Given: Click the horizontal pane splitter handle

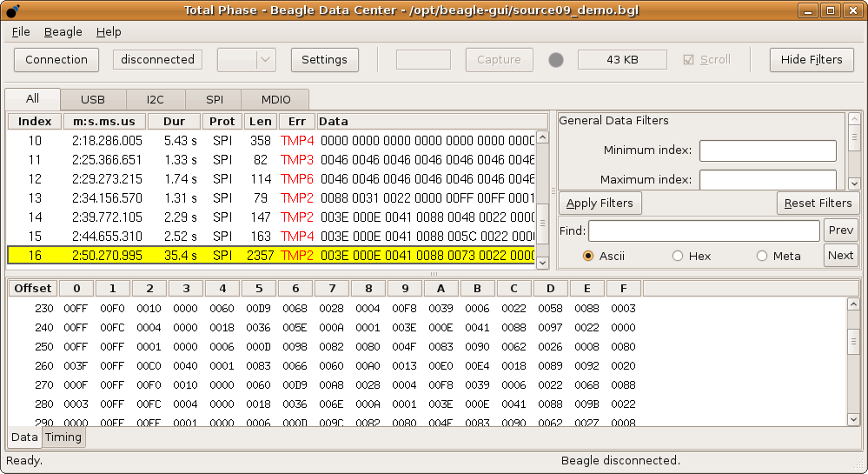Looking at the screenshot, I should (434, 274).
